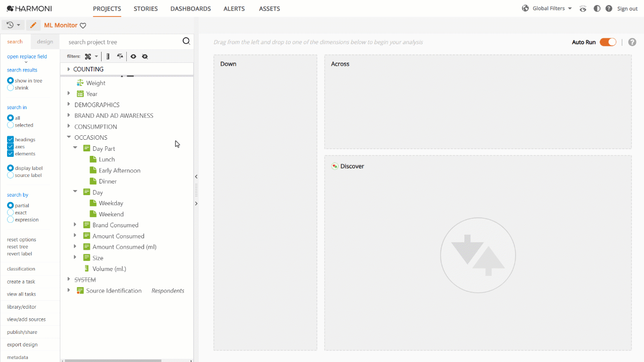Click the right panel expand arrow
644x362 pixels.
[x=196, y=204]
